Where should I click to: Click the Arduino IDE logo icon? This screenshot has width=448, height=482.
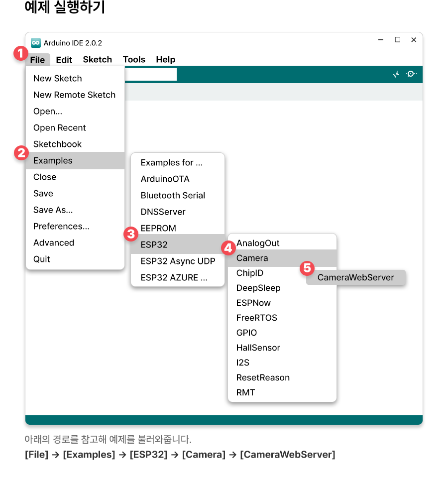36,43
